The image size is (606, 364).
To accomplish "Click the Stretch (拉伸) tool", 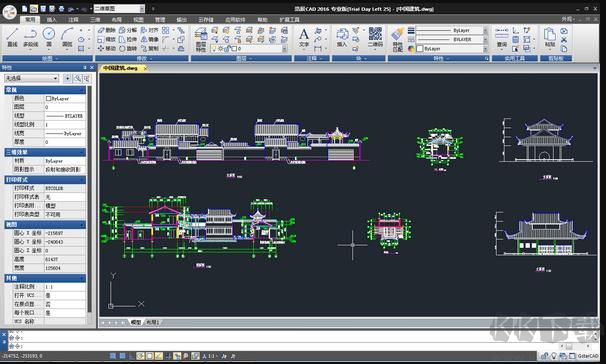I will point(128,39).
